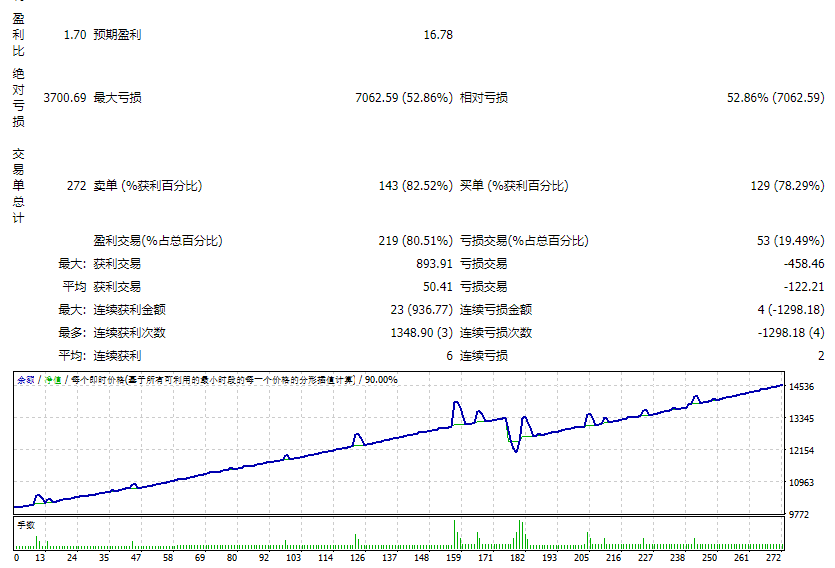Click the x-axis label 159
The height and width of the screenshot is (568, 835).
[454, 558]
